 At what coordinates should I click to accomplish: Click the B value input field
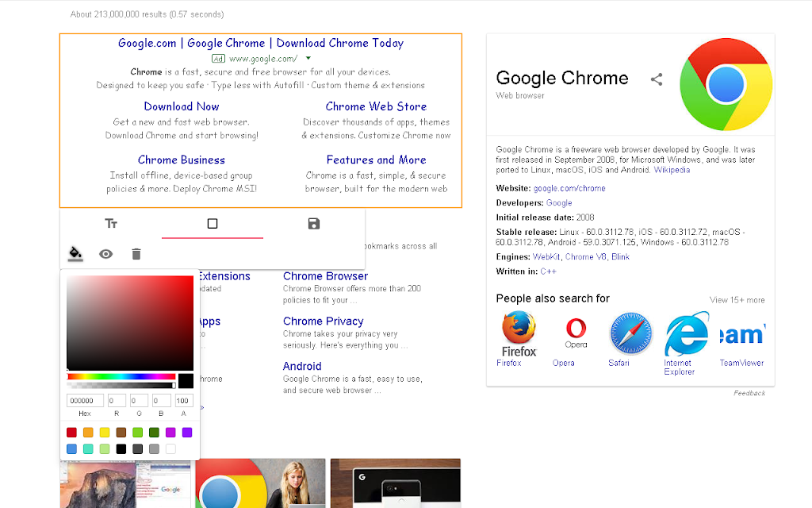[161, 400]
